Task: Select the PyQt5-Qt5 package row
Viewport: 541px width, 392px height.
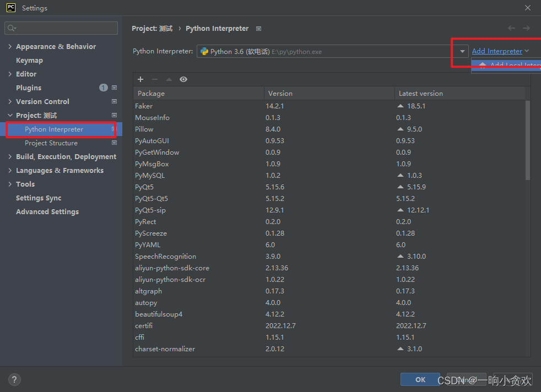Action: [329, 199]
